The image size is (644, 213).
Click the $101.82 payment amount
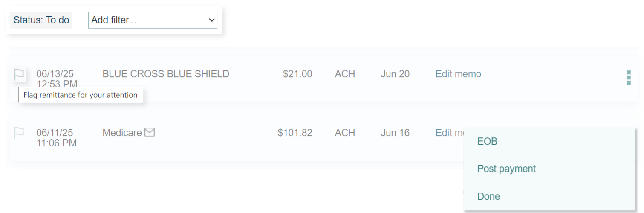point(295,133)
